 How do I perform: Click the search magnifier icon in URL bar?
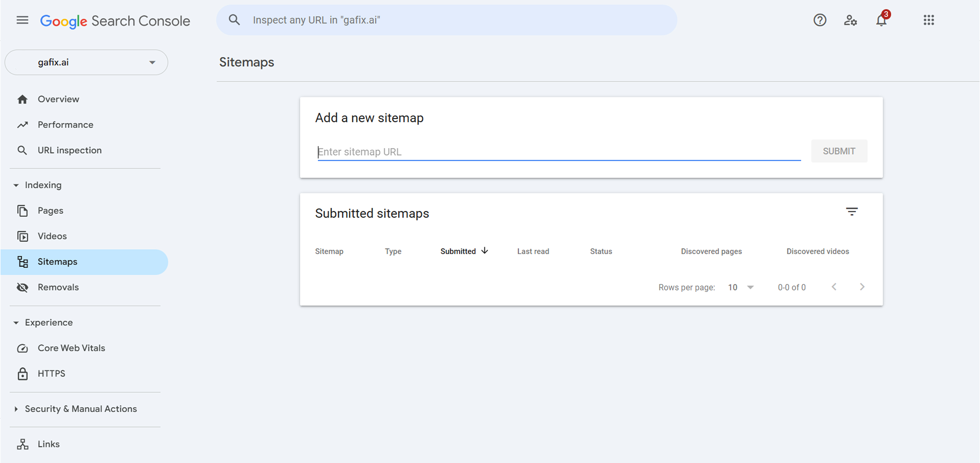(x=234, y=20)
